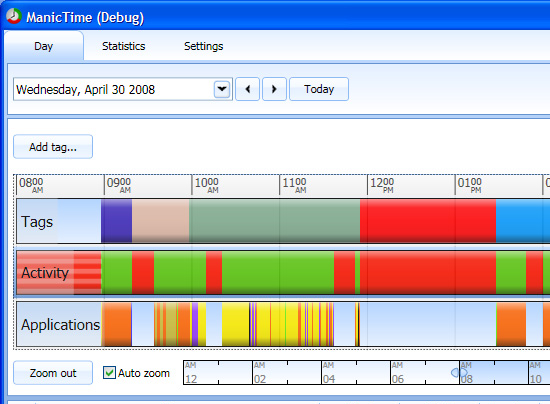Select the purple tag block in Tags
Image resolution: width=550 pixels, height=404 pixels.
click(116, 221)
